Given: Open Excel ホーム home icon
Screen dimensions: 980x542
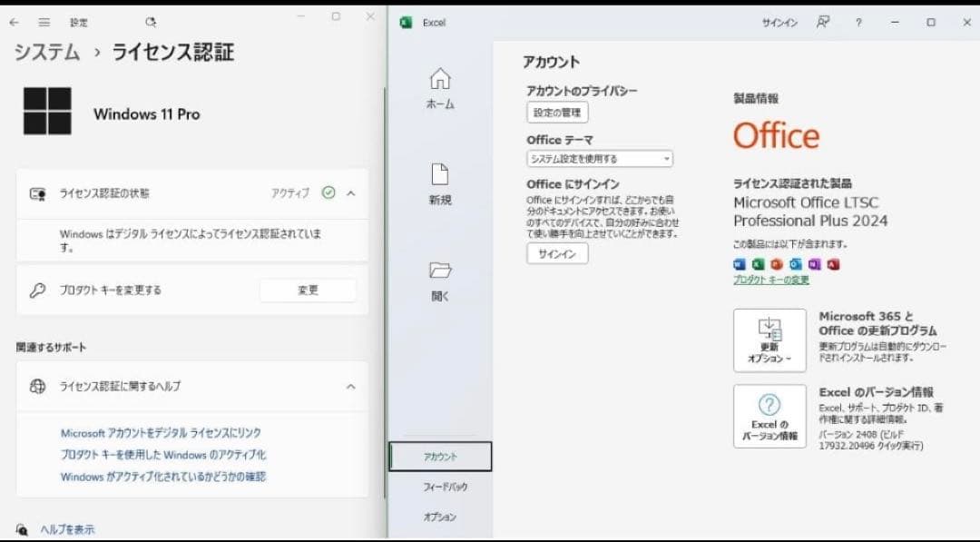Looking at the screenshot, I should pos(440,79).
